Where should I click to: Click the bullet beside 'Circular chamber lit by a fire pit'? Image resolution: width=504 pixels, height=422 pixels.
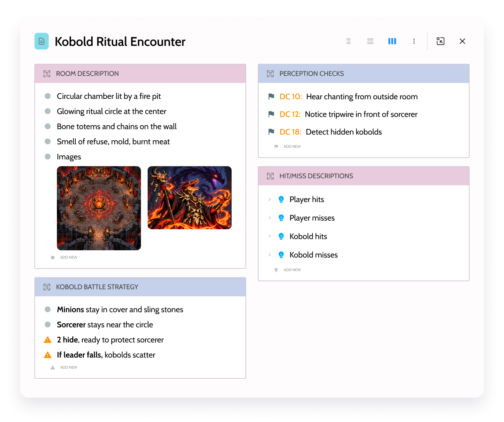pos(47,96)
